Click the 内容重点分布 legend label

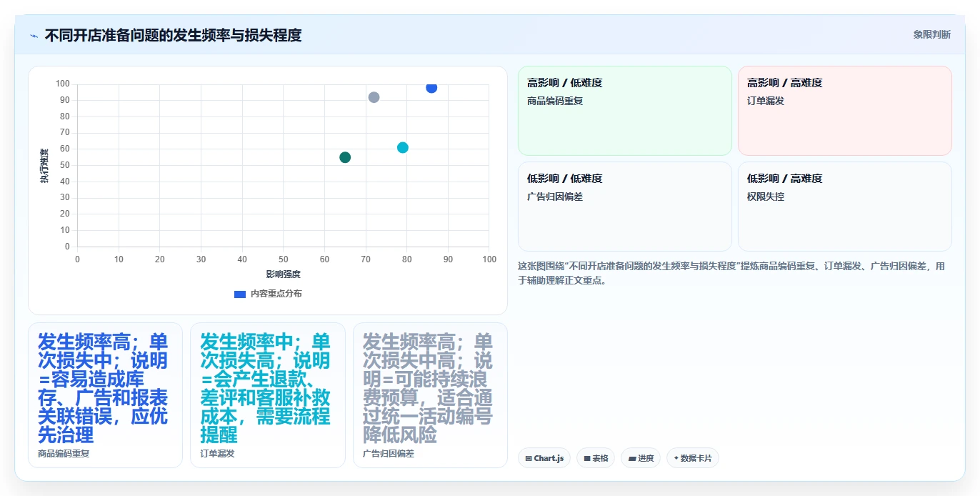pos(276,294)
